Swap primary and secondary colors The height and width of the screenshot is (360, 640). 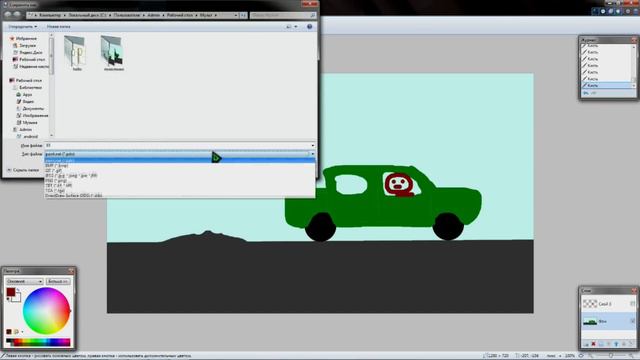coord(18,290)
